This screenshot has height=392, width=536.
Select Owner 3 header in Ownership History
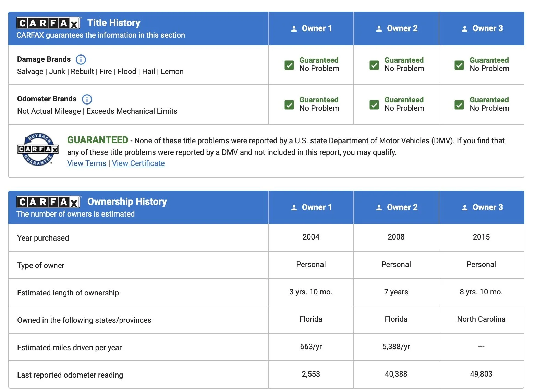[482, 207]
